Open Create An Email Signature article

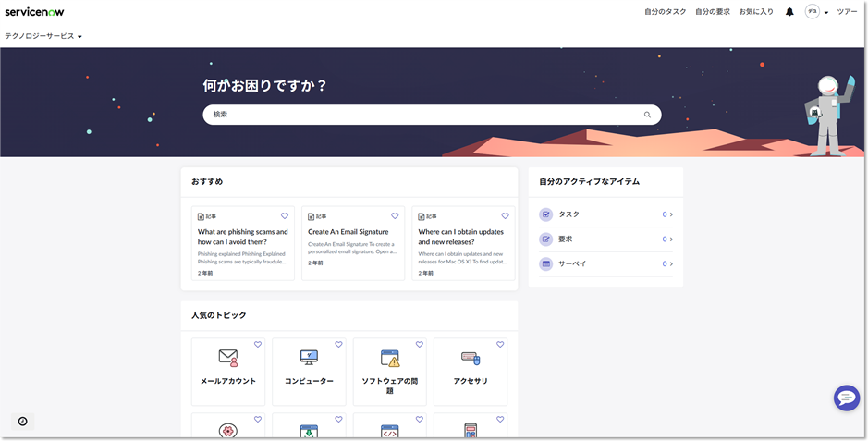[x=348, y=232]
